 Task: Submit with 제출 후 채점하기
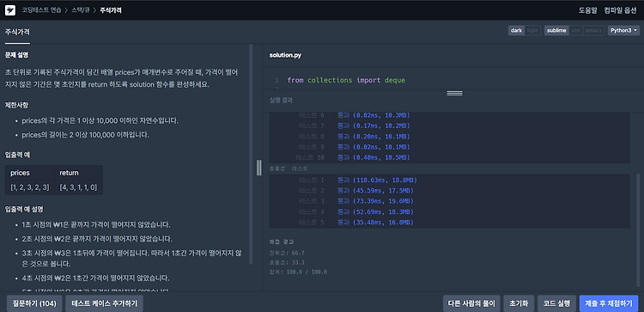609,303
